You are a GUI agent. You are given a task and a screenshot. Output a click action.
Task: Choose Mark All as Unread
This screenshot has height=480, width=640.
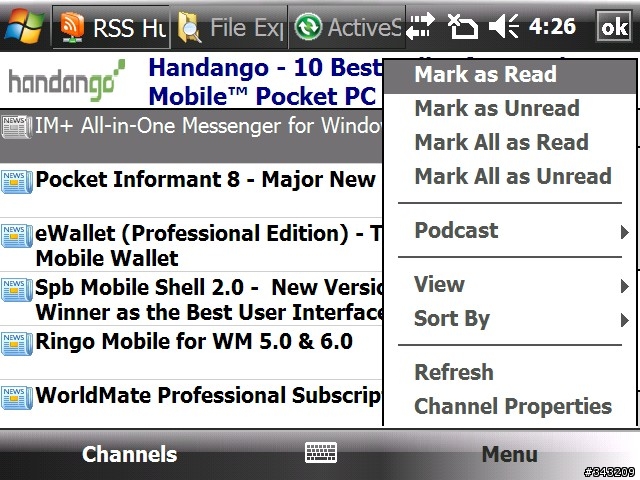(x=510, y=176)
